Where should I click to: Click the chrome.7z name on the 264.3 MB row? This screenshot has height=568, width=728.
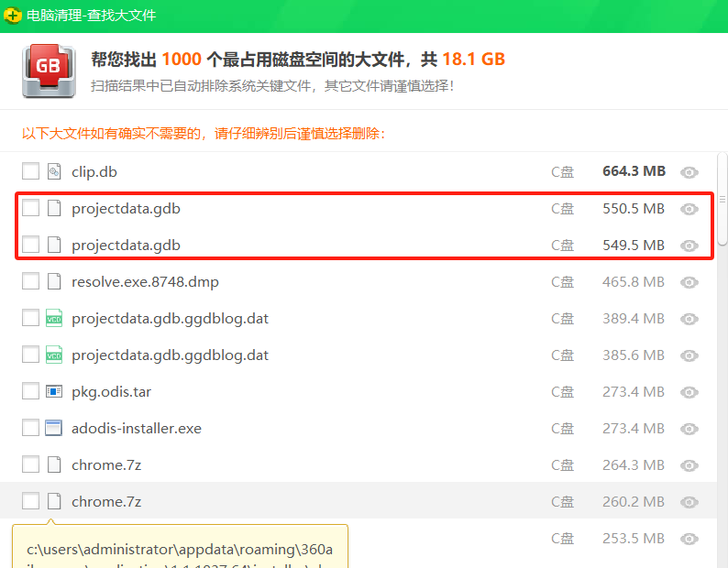[x=106, y=465]
